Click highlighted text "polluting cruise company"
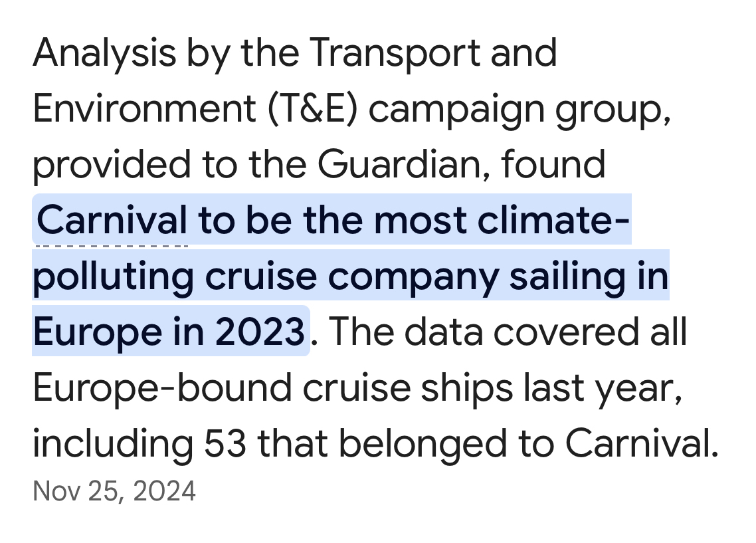The width and height of the screenshot is (756, 543). point(264,276)
